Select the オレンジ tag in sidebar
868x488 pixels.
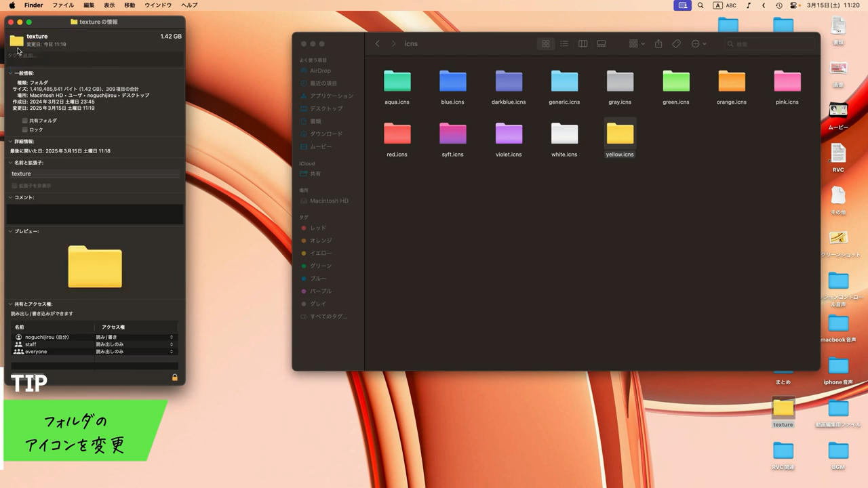pos(321,241)
